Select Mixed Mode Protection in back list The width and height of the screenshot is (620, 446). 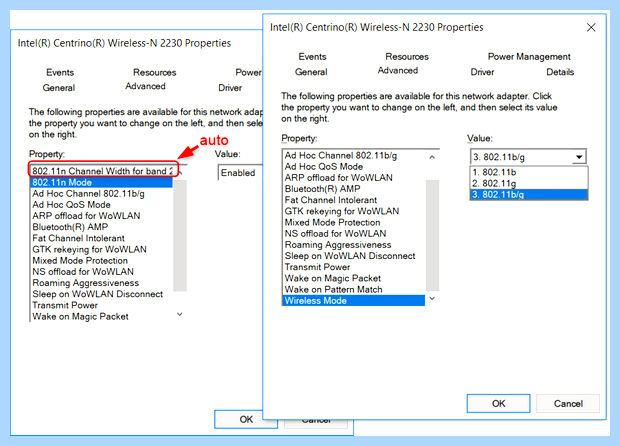(x=102, y=261)
